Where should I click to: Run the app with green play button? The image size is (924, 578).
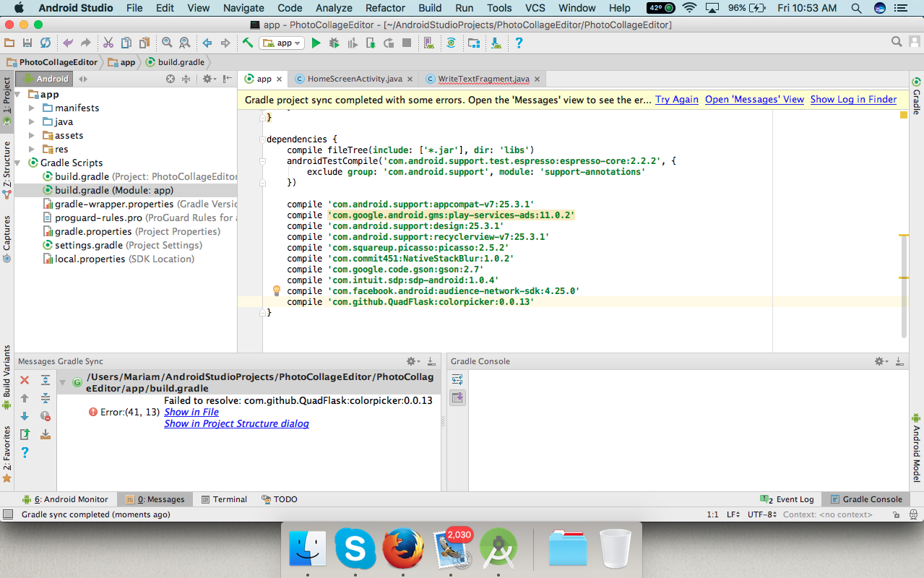click(316, 43)
